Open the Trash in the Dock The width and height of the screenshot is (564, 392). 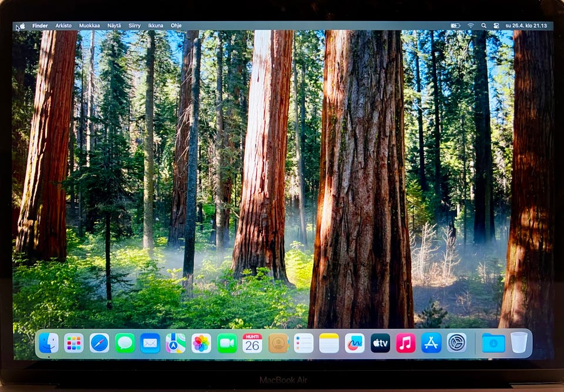click(519, 343)
